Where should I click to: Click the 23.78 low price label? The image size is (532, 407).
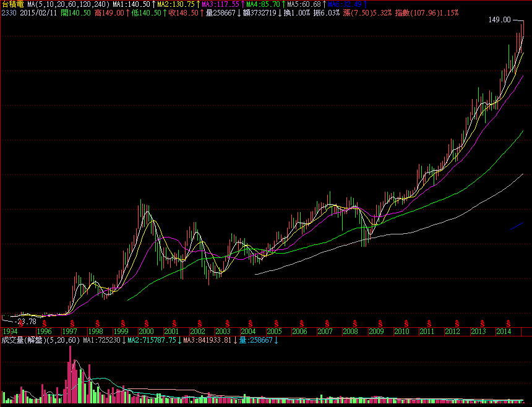click(x=27, y=321)
